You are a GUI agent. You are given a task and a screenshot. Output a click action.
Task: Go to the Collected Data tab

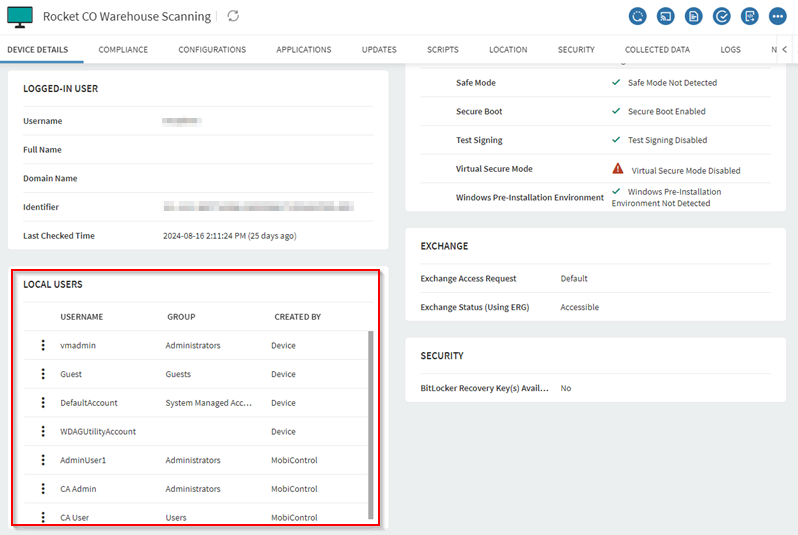[657, 49]
